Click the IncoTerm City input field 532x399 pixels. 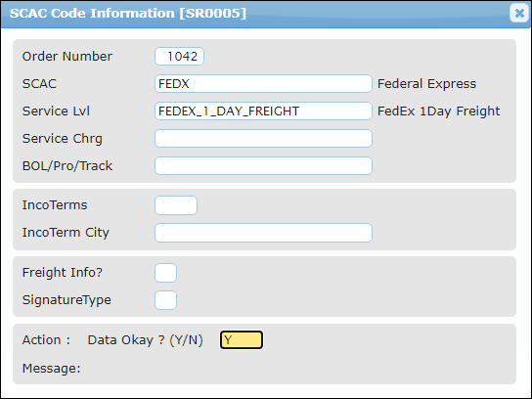coord(263,233)
